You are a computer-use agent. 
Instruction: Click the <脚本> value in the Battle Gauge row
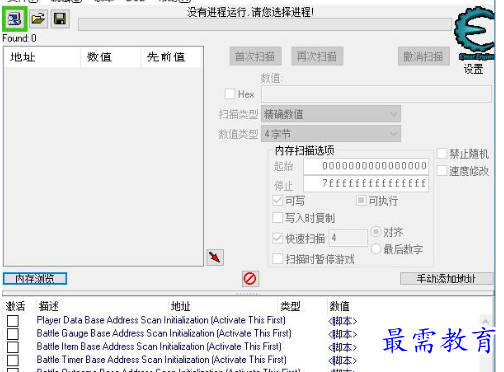342,334
